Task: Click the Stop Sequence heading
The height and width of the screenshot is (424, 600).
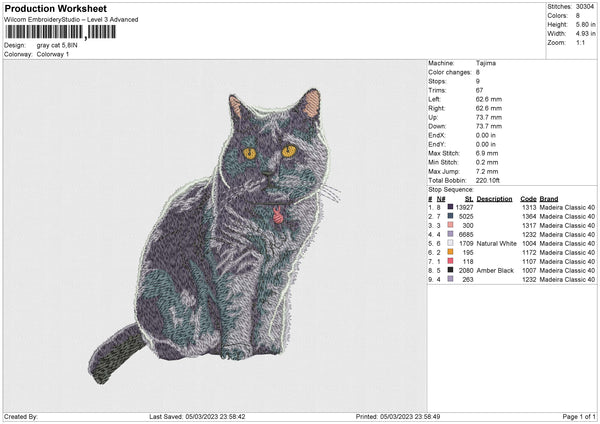Action: pyautogui.click(x=451, y=190)
